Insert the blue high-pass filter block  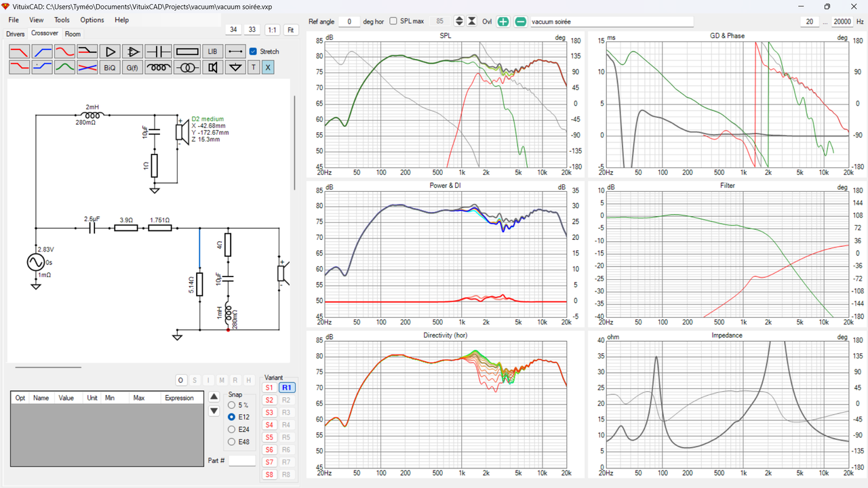tap(42, 52)
